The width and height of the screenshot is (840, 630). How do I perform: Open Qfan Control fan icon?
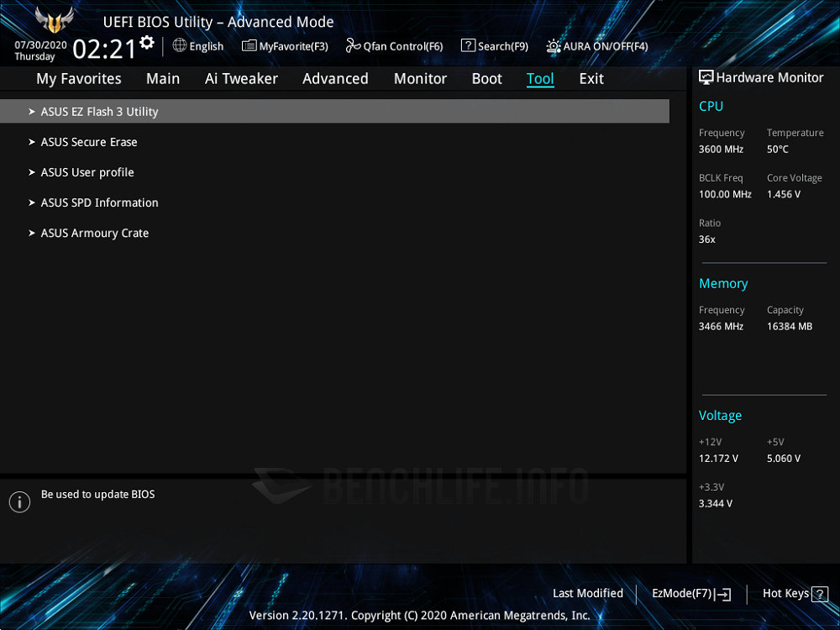pos(353,46)
